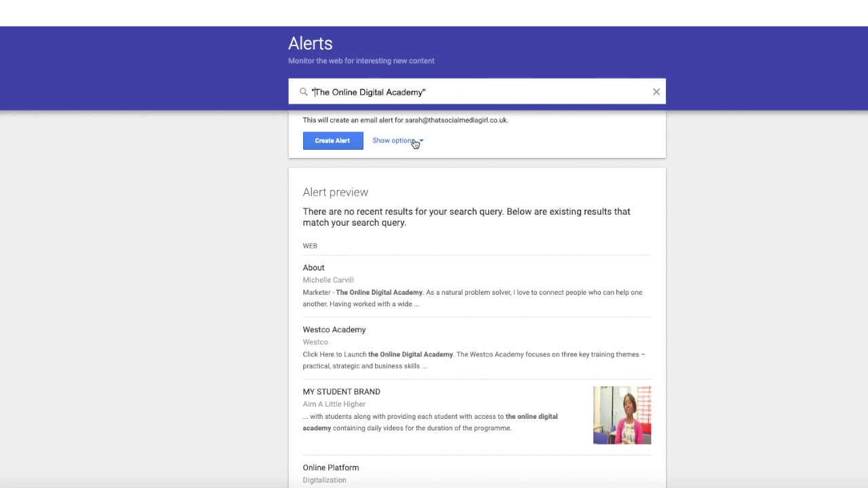The height and width of the screenshot is (488, 868).
Task: Click the 'Westco' source text
Action: [315, 342]
